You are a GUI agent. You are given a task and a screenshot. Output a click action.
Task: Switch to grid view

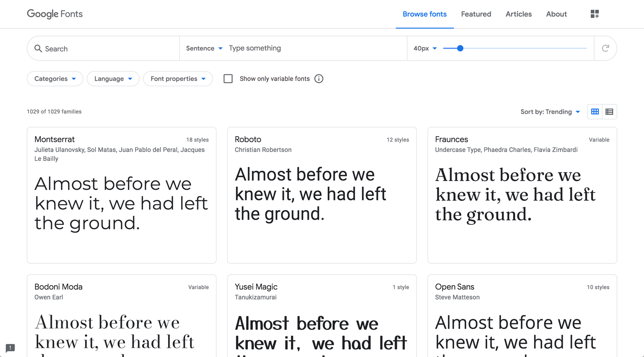click(595, 112)
